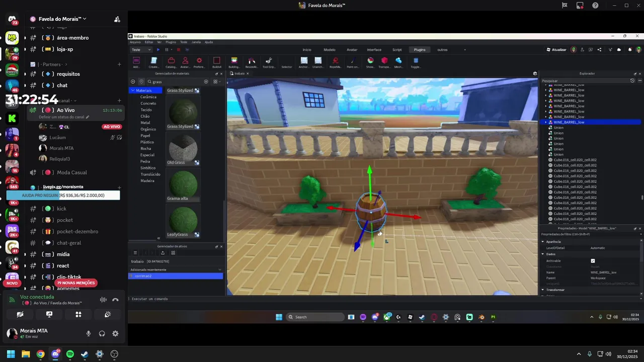644x362 pixels.
Task: Collapse the Dados properties section
Action: tap(543, 254)
